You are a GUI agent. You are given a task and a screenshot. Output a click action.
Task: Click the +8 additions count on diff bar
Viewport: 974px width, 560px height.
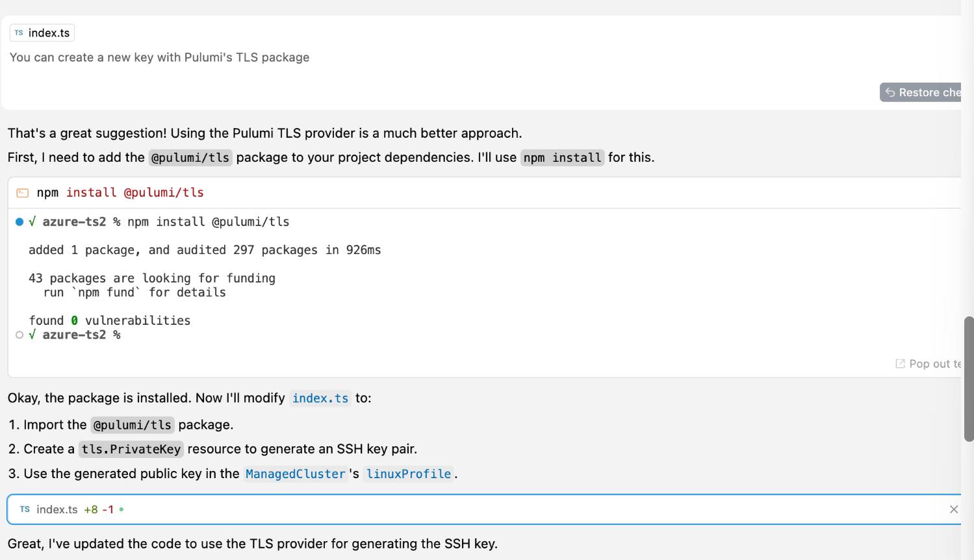pos(91,509)
